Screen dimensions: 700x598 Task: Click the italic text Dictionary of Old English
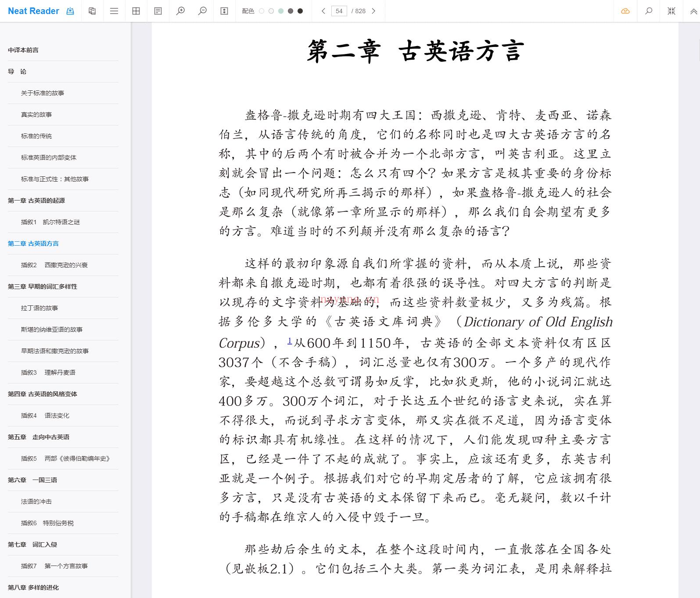[538, 322]
